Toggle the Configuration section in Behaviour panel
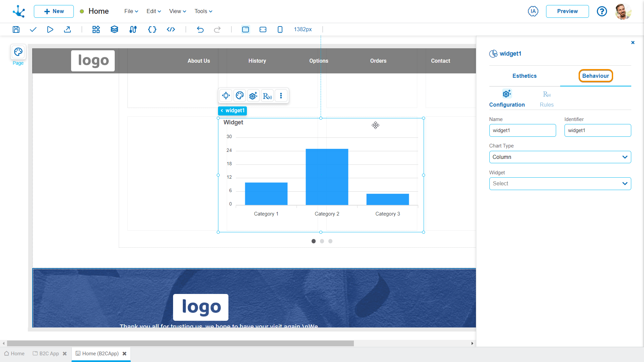 click(507, 98)
